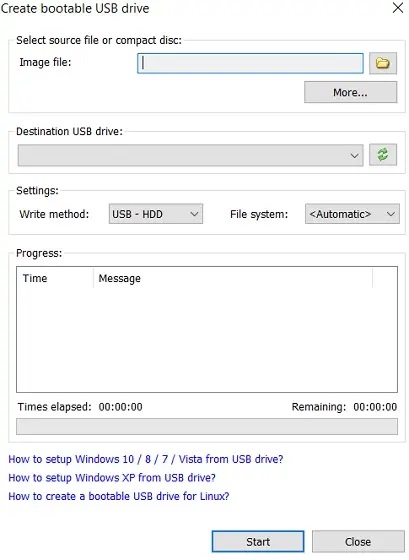Open How to setup Windows XP link
This screenshot has width=409, height=560.
[x=112, y=478]
